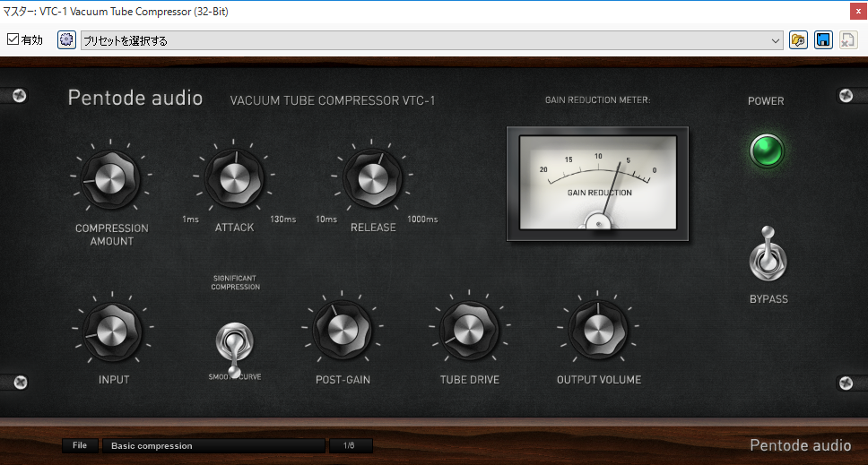Click the Tube Drive knob
The image size is (868, 465).
(x=469, y=330)
